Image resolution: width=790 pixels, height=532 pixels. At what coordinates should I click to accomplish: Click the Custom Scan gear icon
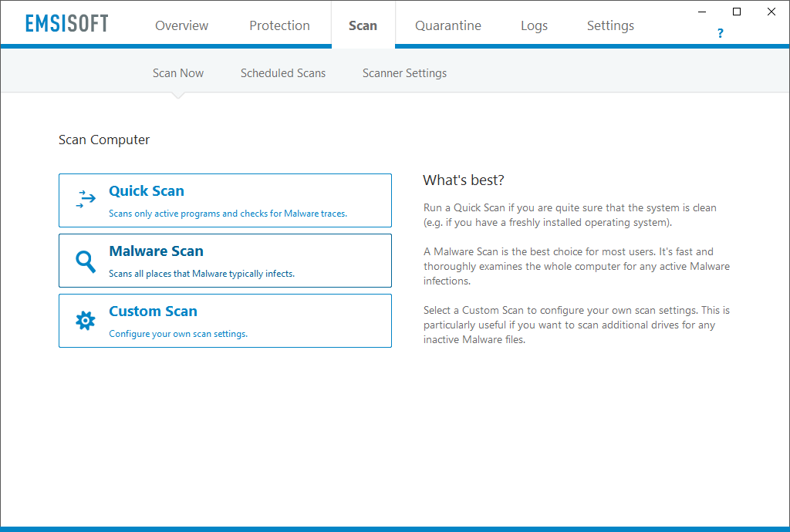85,320
